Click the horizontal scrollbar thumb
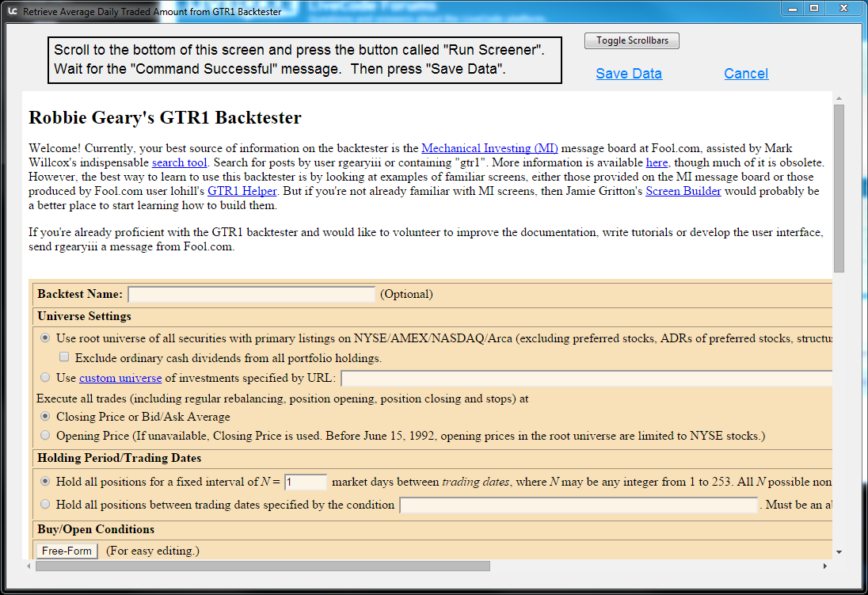The image size is (868, 595). [x=263, y=566]
